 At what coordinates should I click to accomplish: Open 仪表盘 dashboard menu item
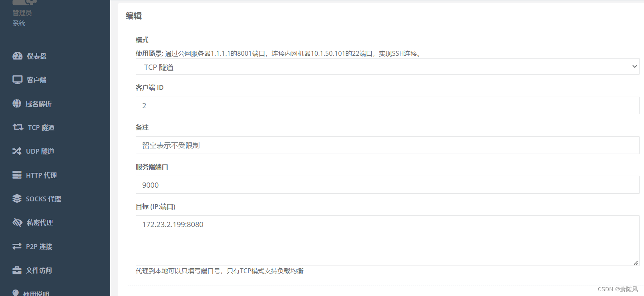click(x=36, y=56)
